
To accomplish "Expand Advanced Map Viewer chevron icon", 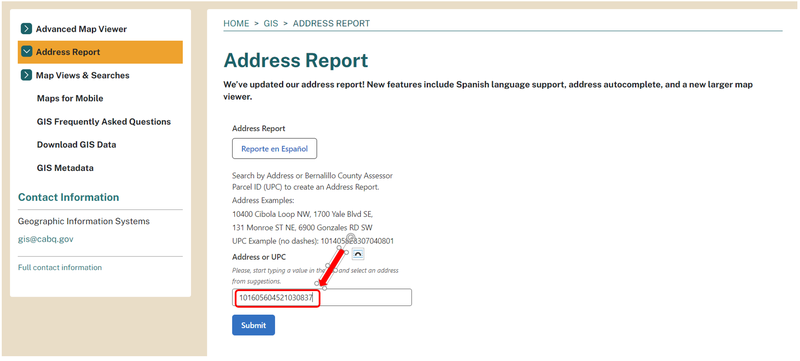I will click(x=27, y=29).
